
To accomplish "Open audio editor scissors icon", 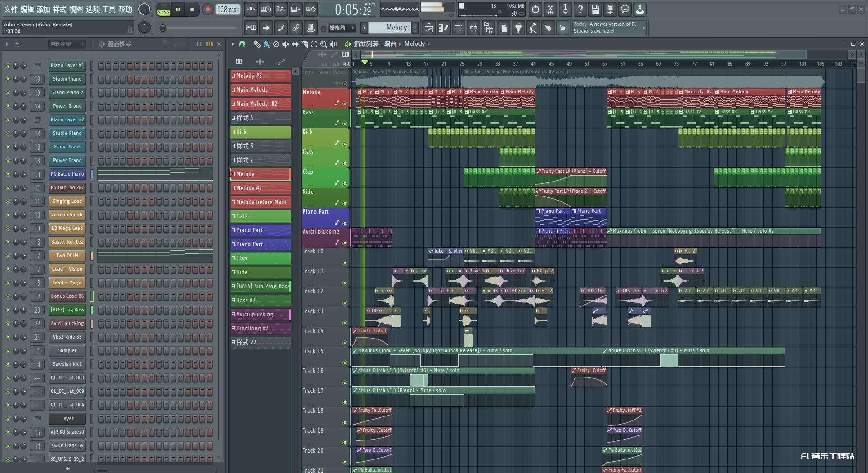I will (550, 9).
